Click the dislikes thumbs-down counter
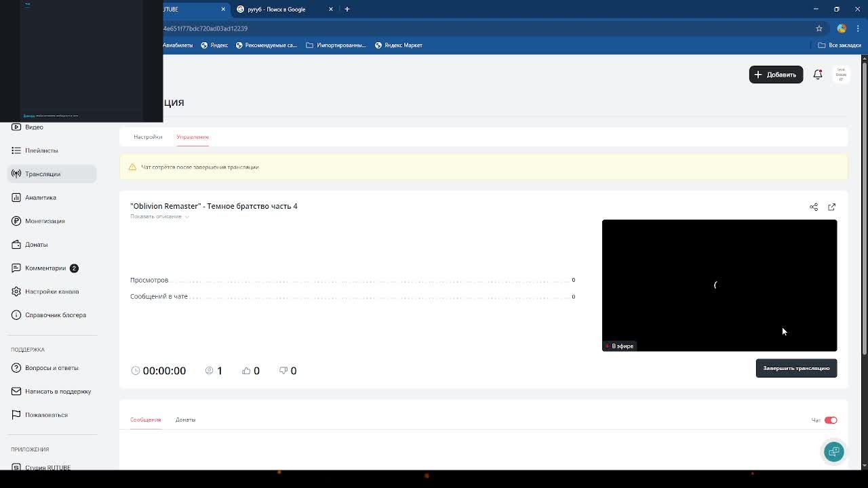Screen dimensions: 868x488 click(288, 371)
